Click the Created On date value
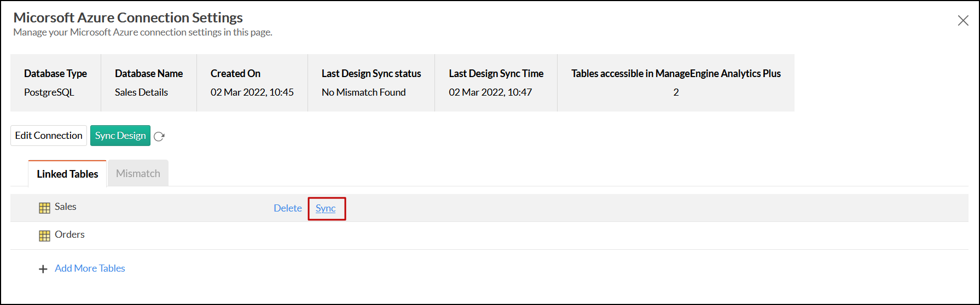Image resolution: width=980 pixels, height=305 pixels. [x=252, y=92]
